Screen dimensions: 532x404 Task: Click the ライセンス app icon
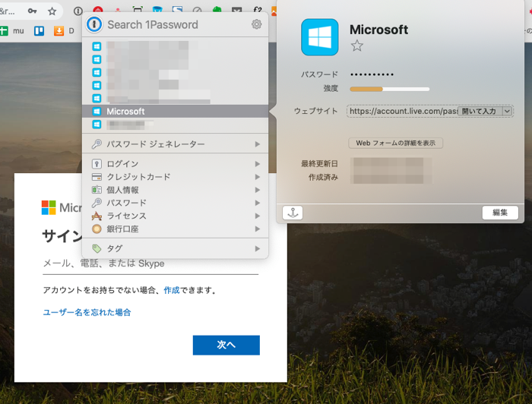click(97, 216)
